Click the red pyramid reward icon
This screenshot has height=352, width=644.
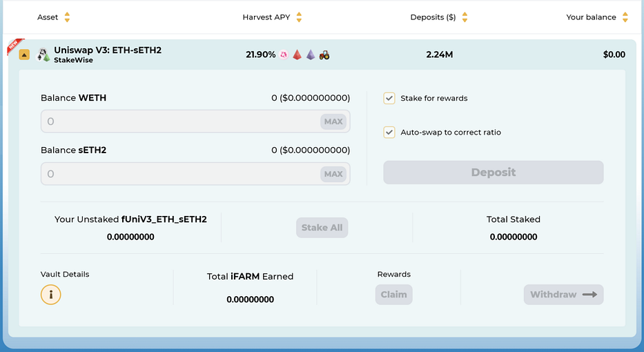tap(297, 55)
